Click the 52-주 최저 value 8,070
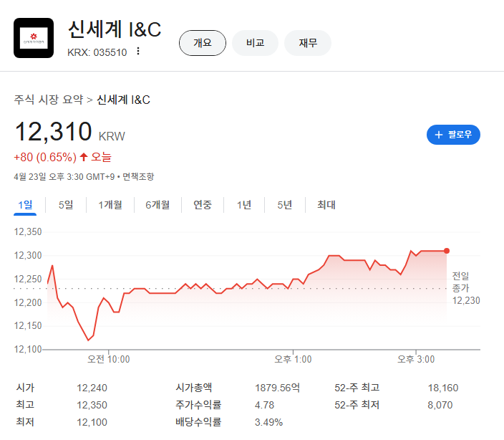Viewport: 504px width, 440px height. [440, 405]
